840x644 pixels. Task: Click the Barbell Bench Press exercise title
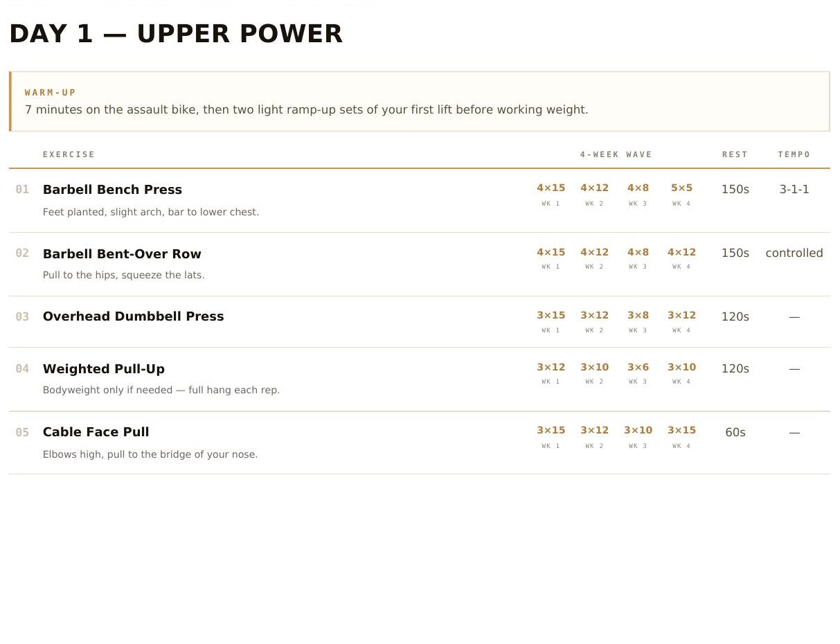(x=112, y=190)
